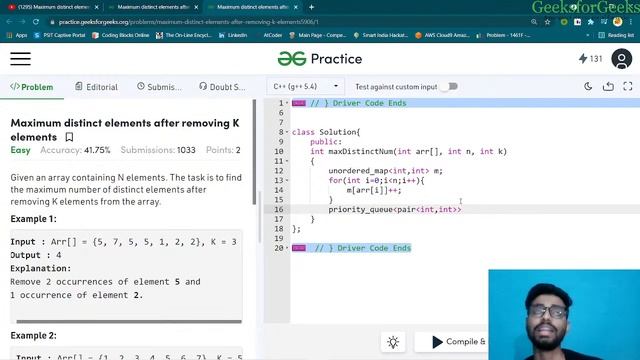Viewport: 640px width, 360px height.
Task: Click line 14 m[arr[i]]++ code
Action: (x=374, y=190)
